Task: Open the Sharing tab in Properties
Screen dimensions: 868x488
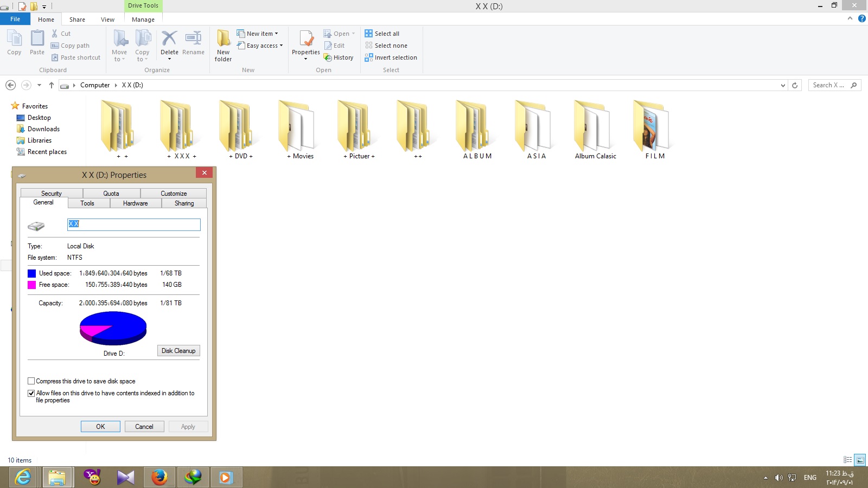Action: coord(184,203)
